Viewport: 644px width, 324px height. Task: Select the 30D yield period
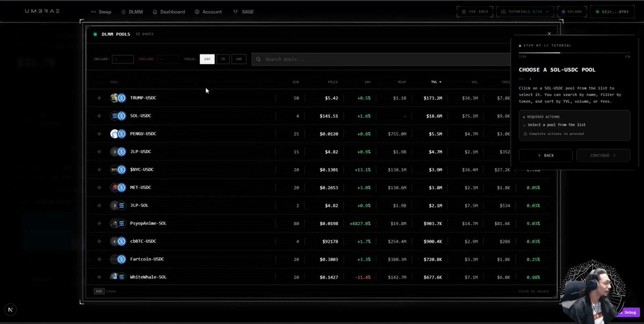coord(239,59)
